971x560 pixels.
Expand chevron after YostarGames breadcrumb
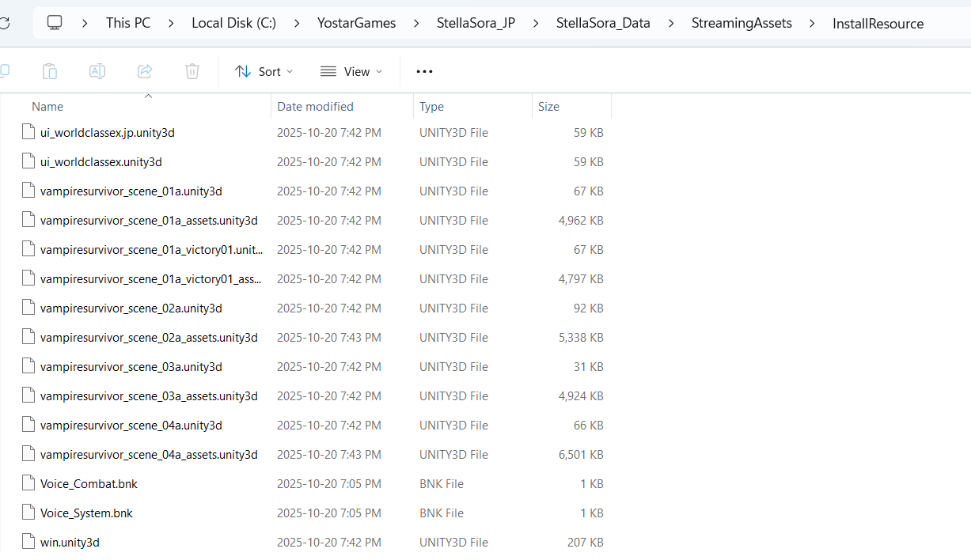click(416, 23)
